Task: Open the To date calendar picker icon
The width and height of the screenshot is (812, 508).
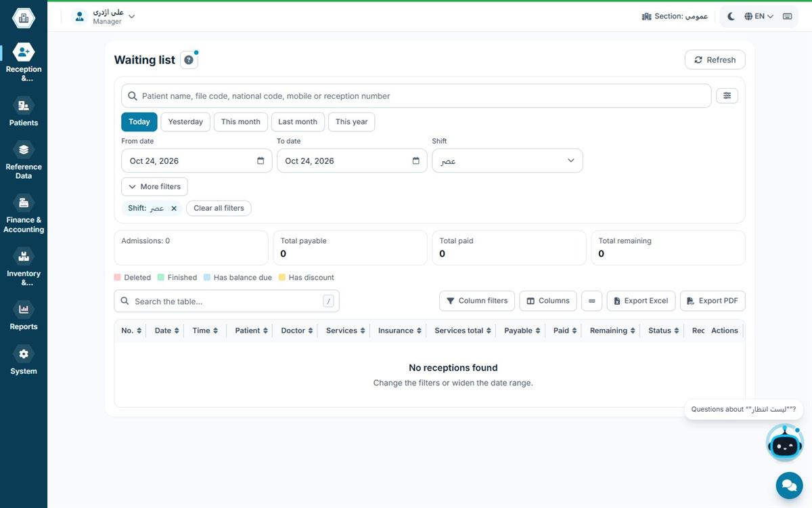Action: pyautogui.click(x=416, y=161)
